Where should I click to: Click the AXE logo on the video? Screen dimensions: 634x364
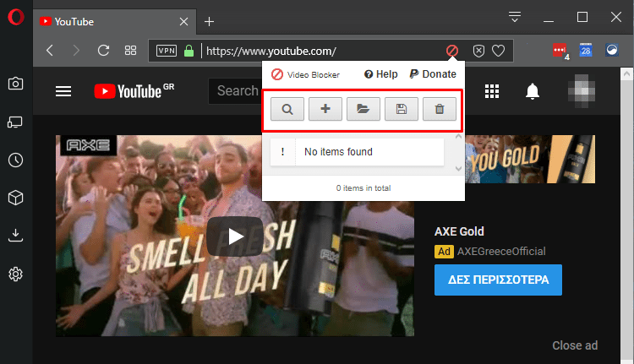88,145
